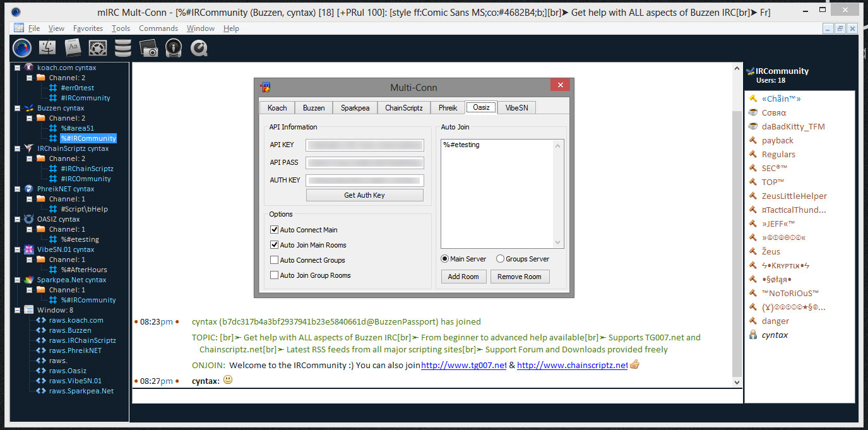
Task: Click the Auto Join list scrollbar down arrow
Action: click(x=557, y=242)
